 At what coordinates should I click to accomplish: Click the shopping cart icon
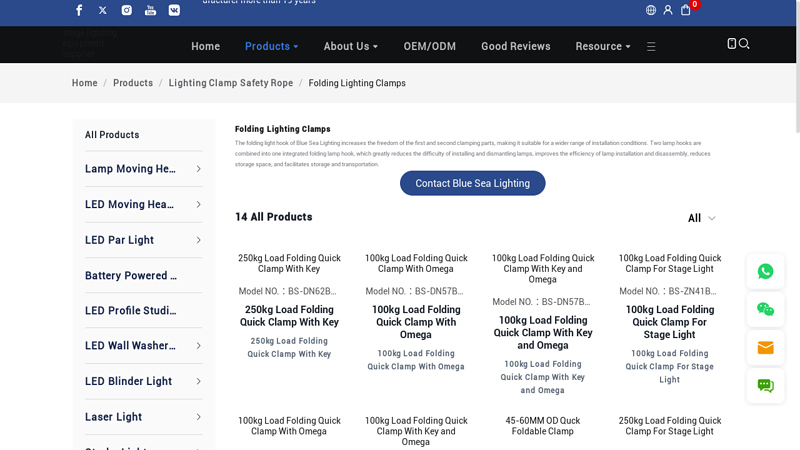[x=686, y=10]
